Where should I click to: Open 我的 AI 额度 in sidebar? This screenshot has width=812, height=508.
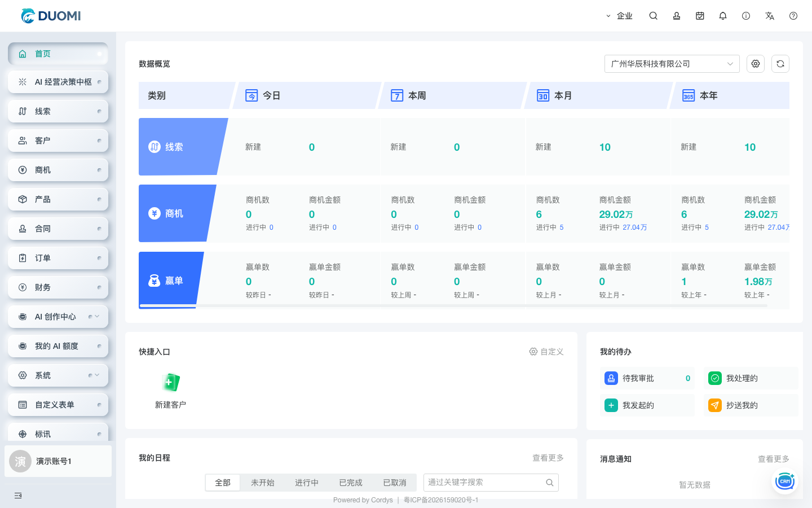(58, 346)
